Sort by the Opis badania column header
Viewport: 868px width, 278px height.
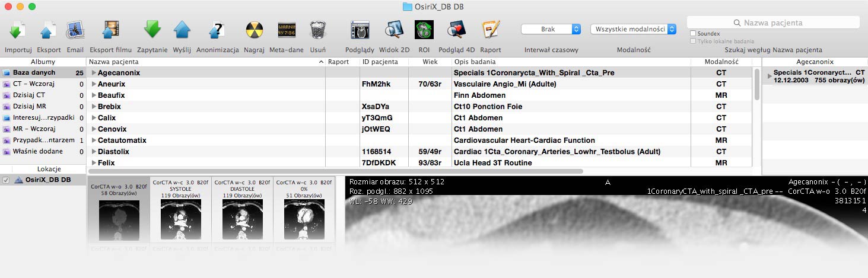click(x=571, y=62)
